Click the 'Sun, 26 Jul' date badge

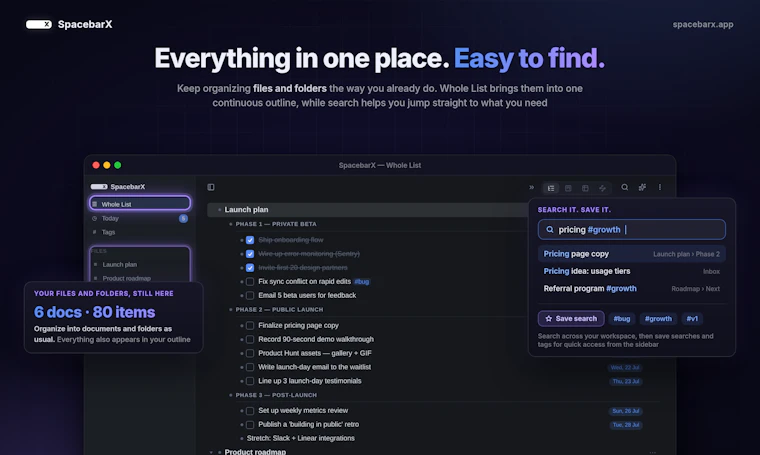(x=625, y=411)
